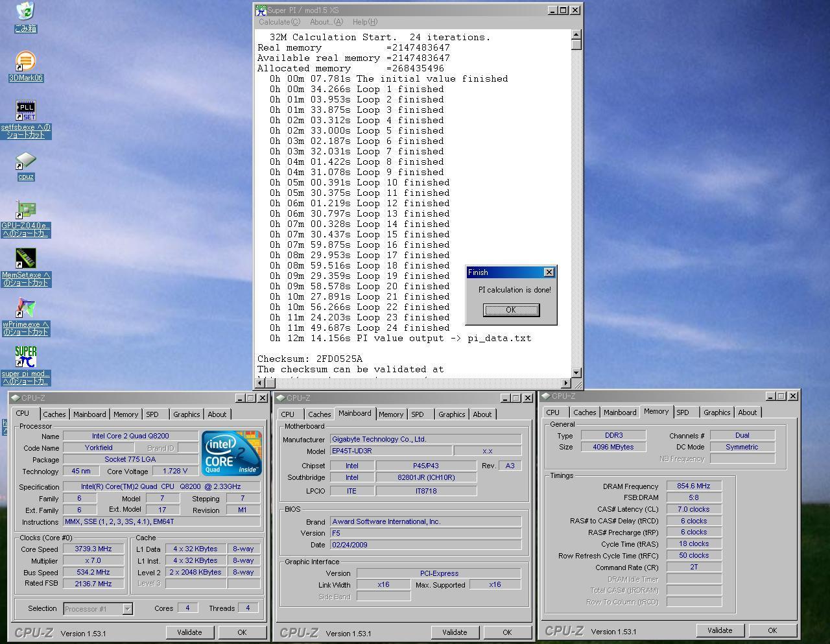Open Caches tab in right CPU-Z window

coord(585,412)
